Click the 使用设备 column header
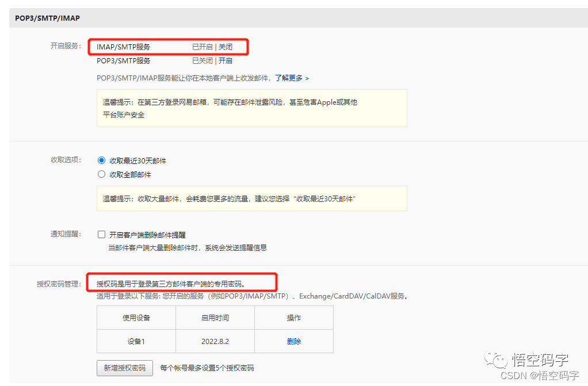The image size is (588, 386). (x=136, y=318)
